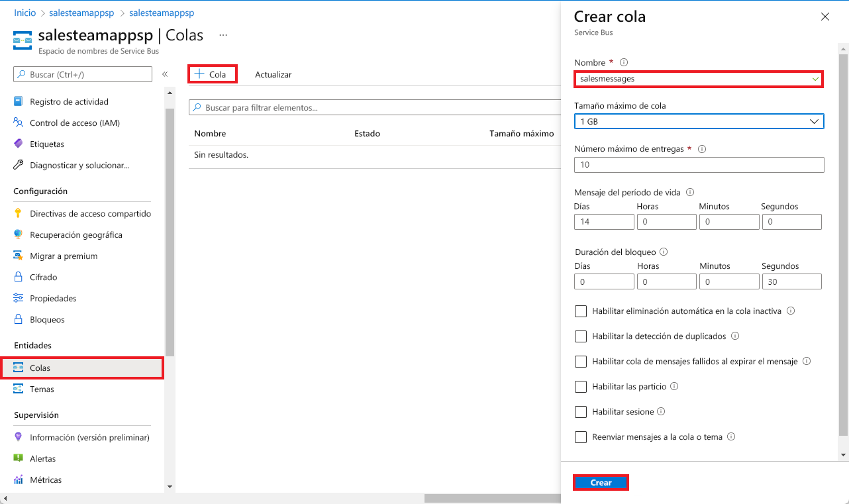Open Recuperación geográfica globe icon
Viewport: 849px width, 504px height.
pos(19,234)
